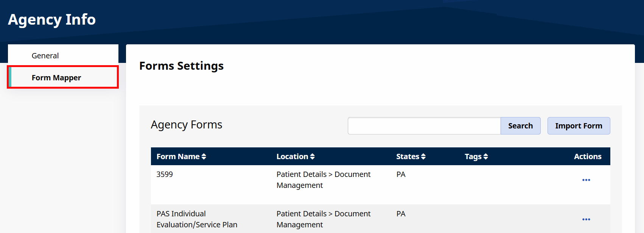Click the PAS Individual Evaluation/Service Plan form name

click(x=197, y=219)
